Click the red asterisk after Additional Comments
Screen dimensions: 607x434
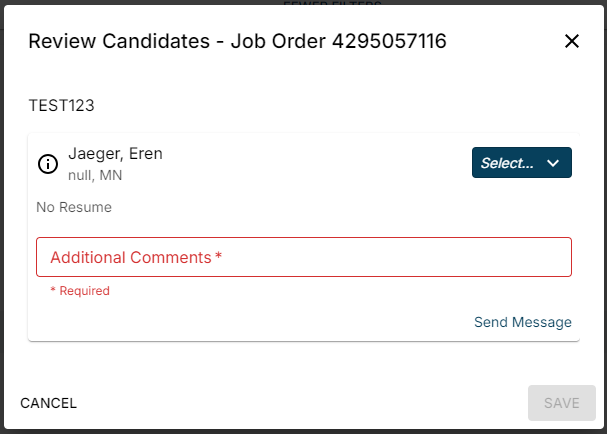click(218, 257)
